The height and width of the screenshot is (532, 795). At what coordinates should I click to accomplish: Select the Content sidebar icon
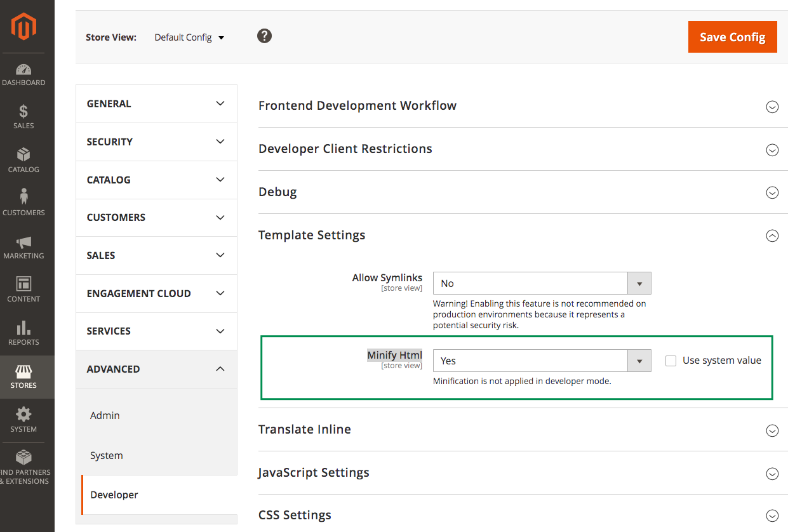pos(23,288)
